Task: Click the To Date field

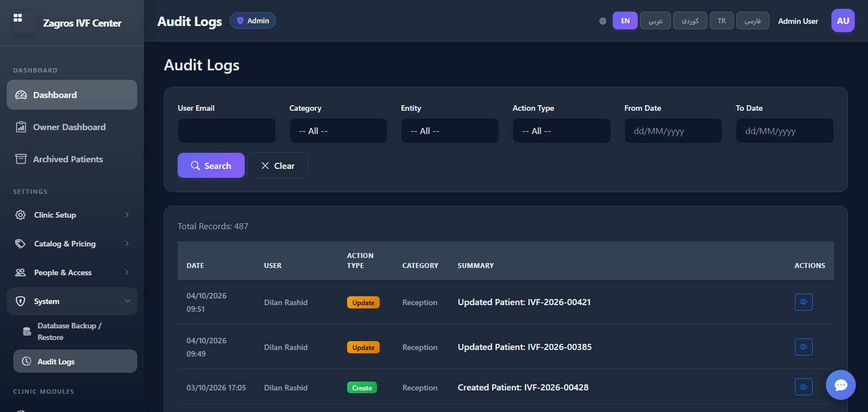Action: pos(785,131)
